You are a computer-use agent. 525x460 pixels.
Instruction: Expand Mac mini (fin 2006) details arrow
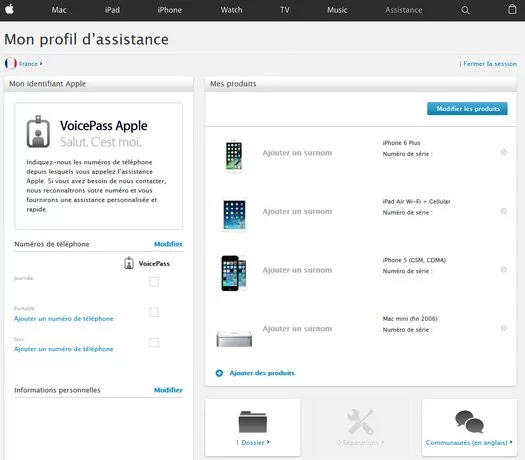503,328
